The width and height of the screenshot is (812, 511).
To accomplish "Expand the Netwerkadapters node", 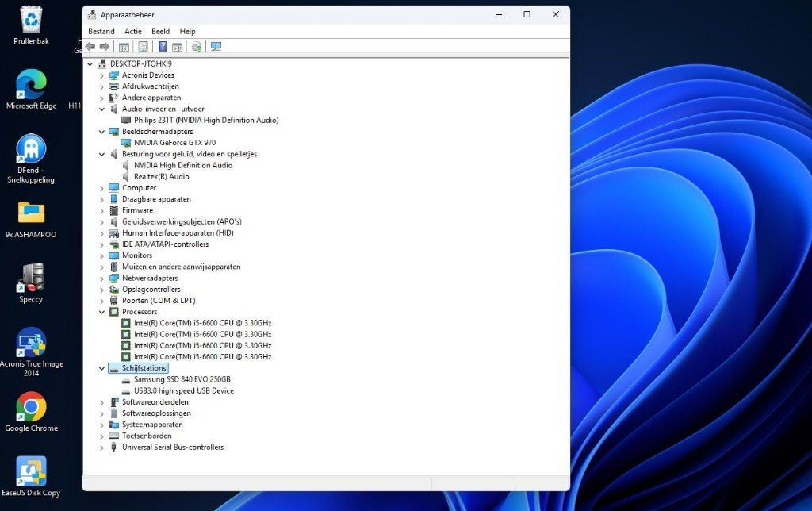I will coord(102,279).
